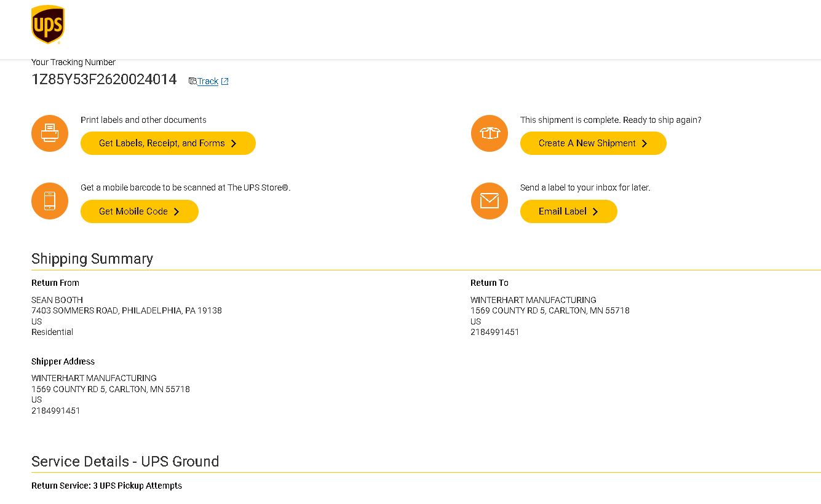Click Create A New Shipment button
The height and width of the screenshot is (504, 821).
click(x=593, y=143)
